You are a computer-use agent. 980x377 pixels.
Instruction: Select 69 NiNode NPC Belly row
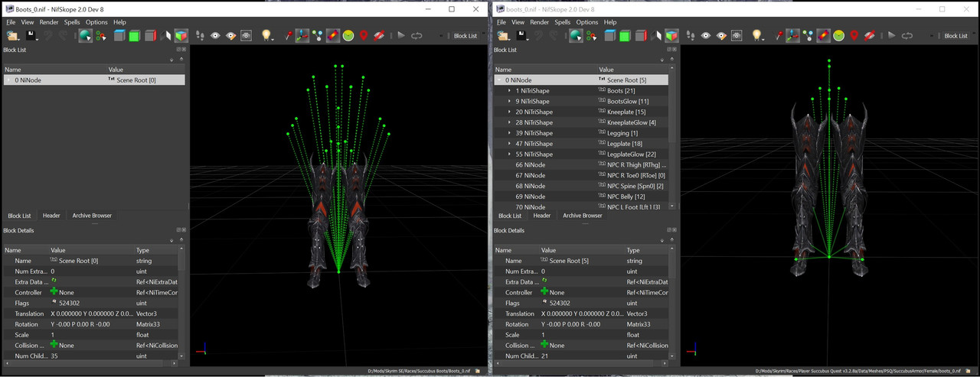click(x=581, y=197)
